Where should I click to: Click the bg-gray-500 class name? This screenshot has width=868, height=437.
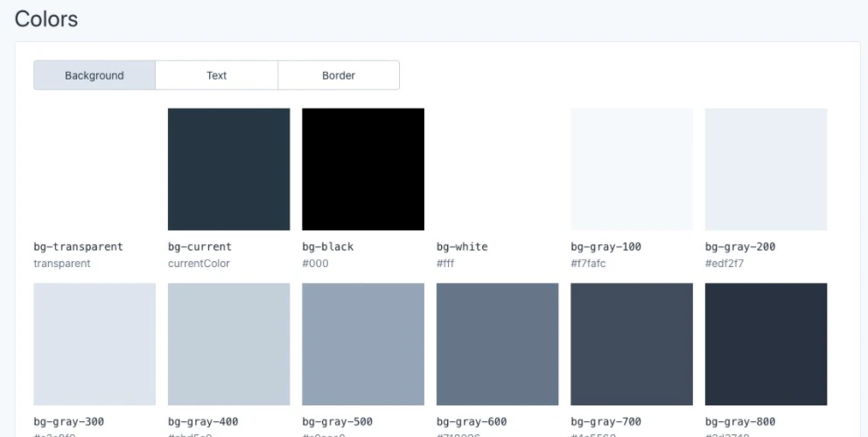point(338,421)
